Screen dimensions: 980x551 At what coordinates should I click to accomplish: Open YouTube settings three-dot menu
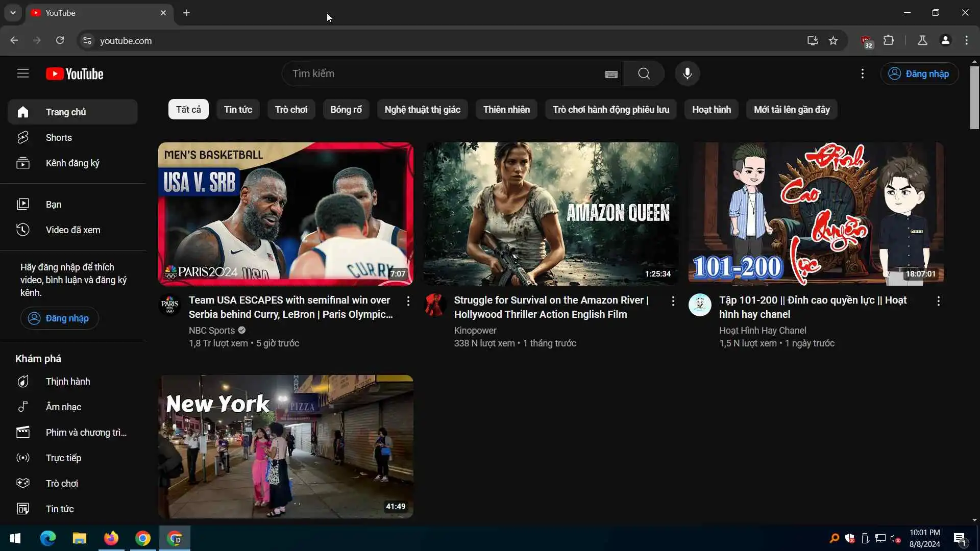pyautogui.click(x=862, y=73)
